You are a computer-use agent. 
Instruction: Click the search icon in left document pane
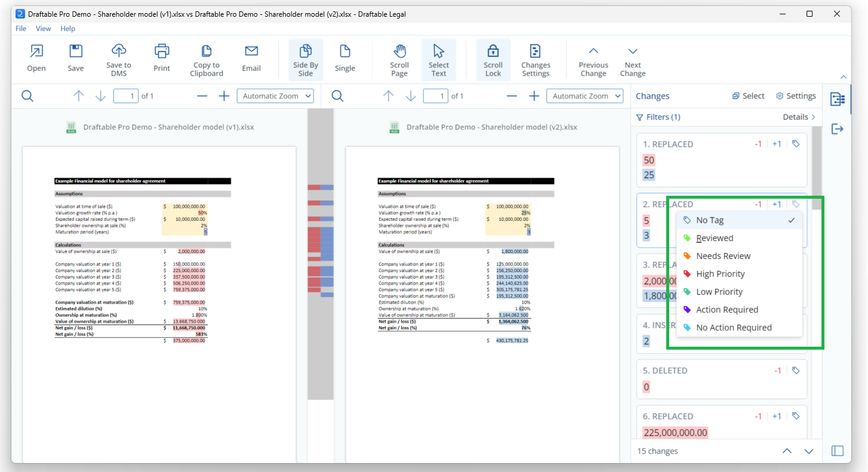click(x=27, y=96)
